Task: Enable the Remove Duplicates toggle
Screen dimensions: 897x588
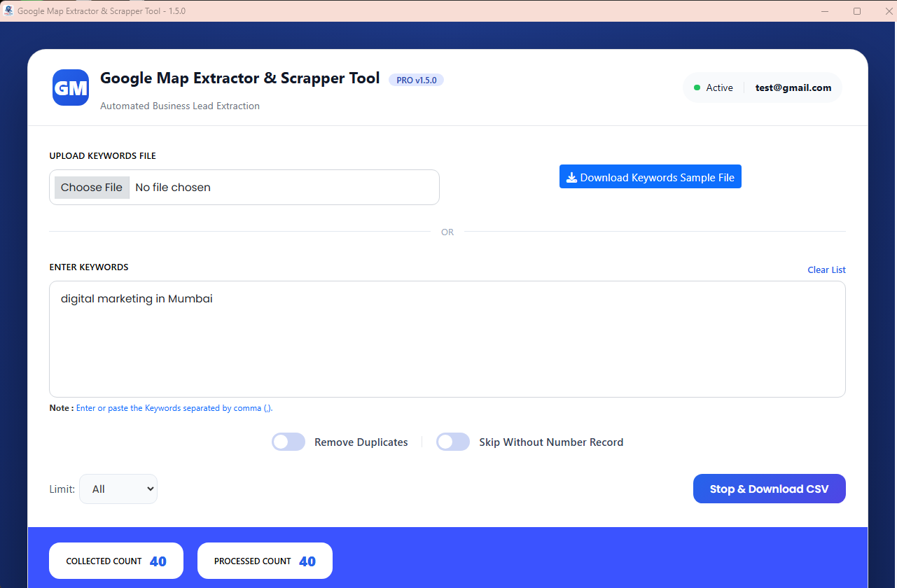Action: [288, 442]
